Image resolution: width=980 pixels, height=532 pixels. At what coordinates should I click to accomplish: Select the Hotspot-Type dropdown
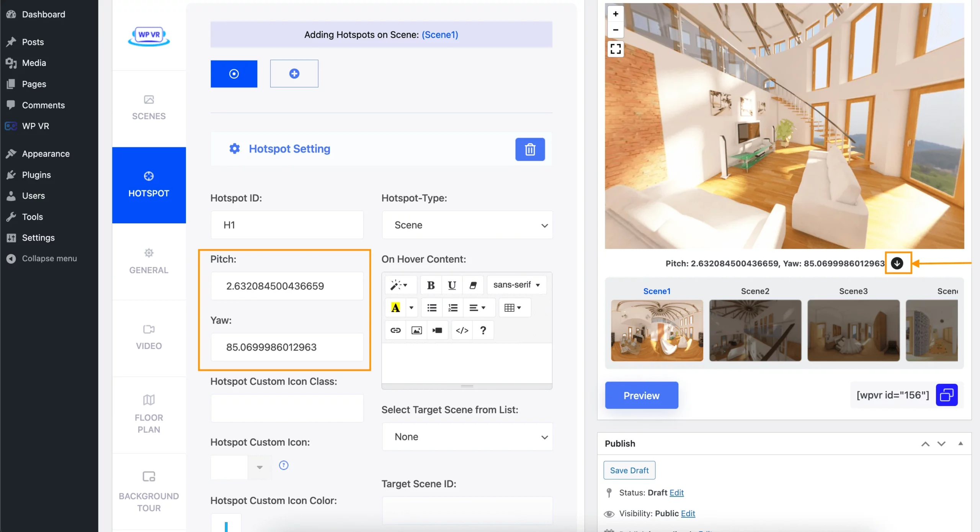pos(467,225)
